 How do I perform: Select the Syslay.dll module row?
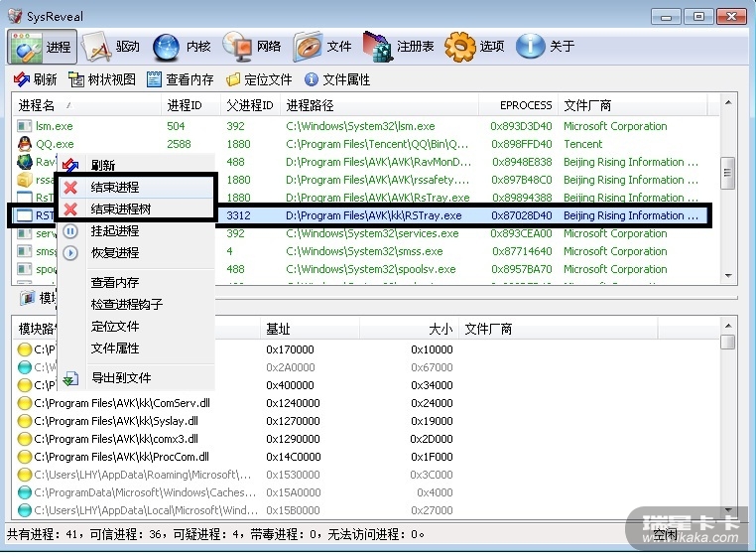(x=366, y=421)
